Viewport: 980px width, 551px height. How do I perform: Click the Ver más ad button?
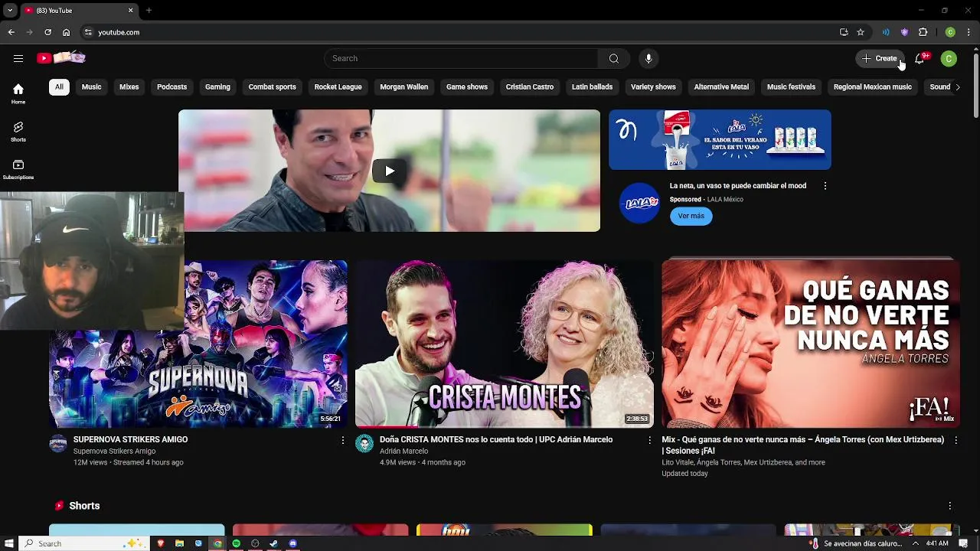tap(691, 216)
